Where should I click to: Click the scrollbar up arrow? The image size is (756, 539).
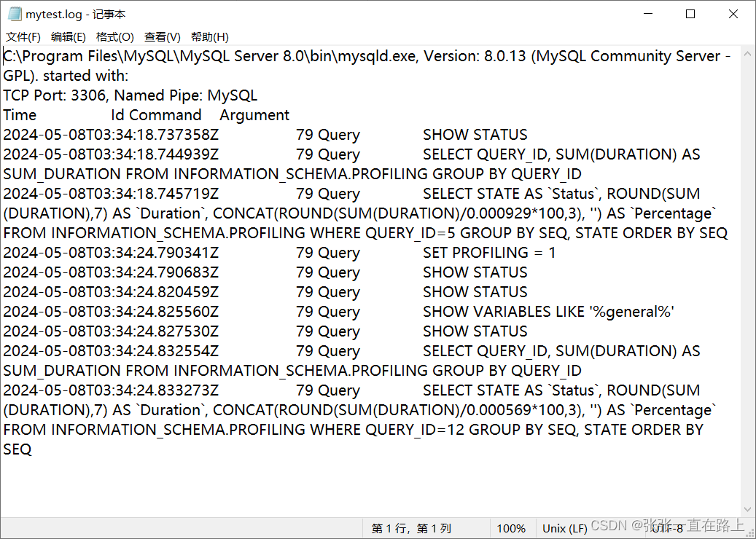pos(748,53)
